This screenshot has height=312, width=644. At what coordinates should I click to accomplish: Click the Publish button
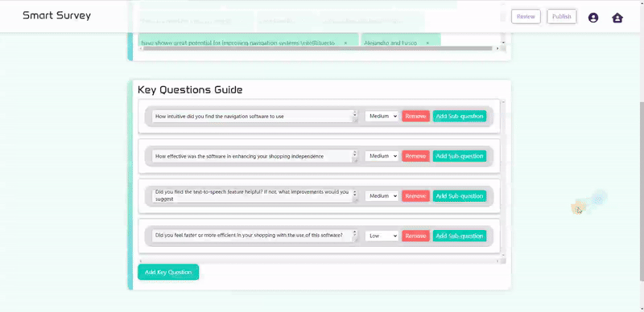(561, 17)
